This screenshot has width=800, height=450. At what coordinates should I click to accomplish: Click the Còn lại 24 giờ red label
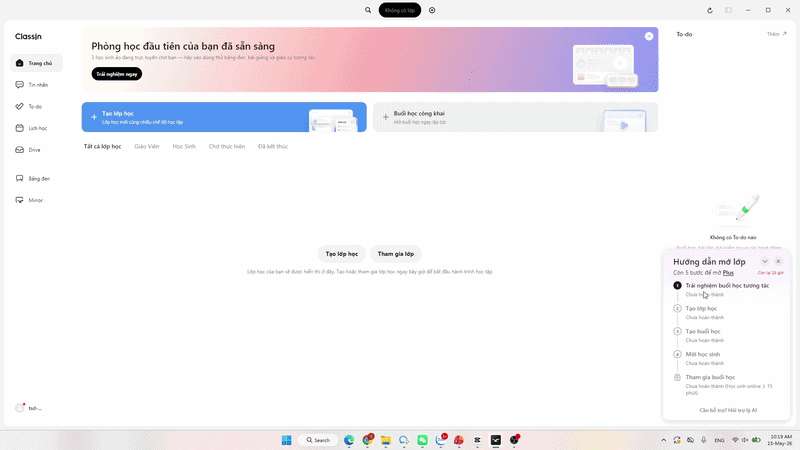[x=770, y=273]
